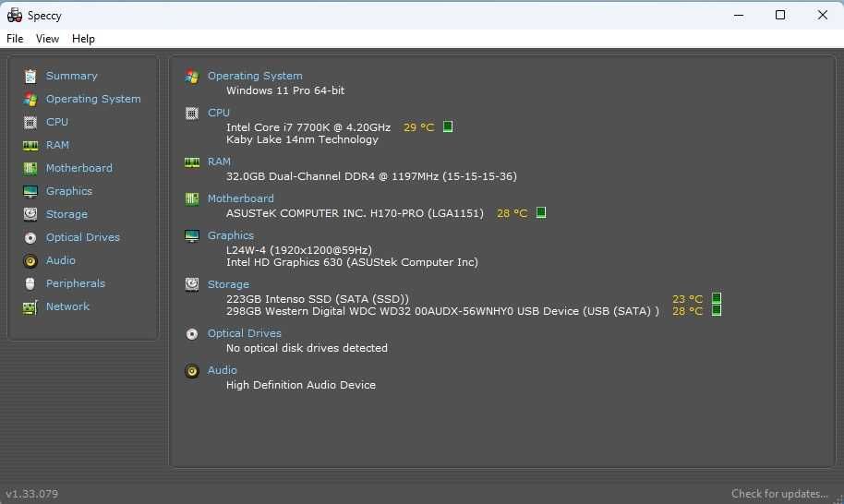Click the board icon beside Motherboard heading

click(192, 199)
